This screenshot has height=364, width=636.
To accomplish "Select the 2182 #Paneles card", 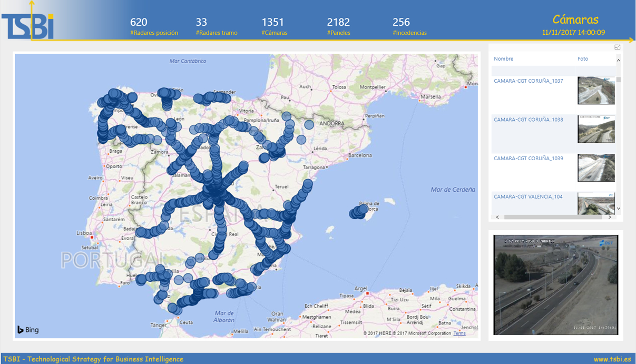I will coord(338,26).
